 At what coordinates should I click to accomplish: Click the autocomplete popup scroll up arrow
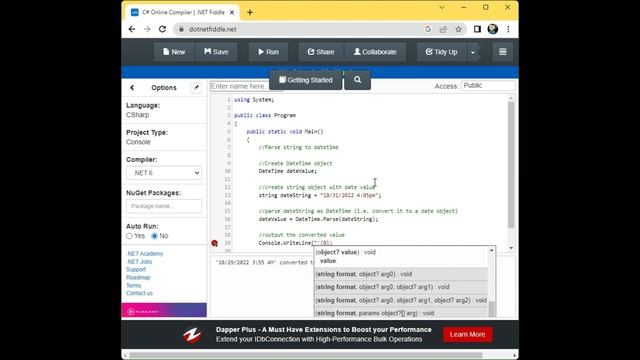[x=492, y=250]
